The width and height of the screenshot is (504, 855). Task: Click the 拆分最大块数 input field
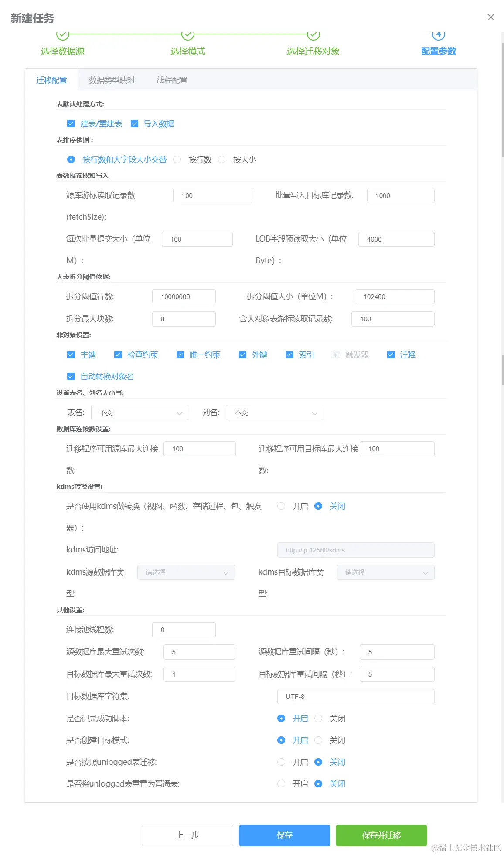(x=184, y=319)
